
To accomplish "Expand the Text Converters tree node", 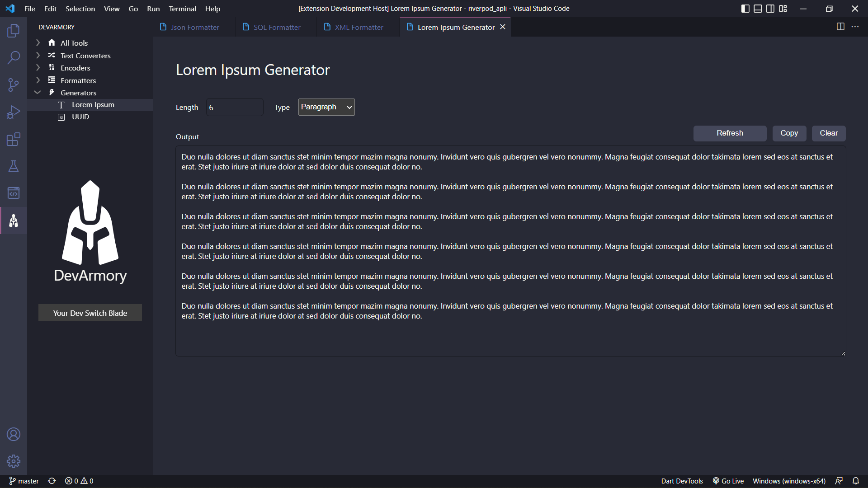I will pyautogui.click(x=38, y=56).
